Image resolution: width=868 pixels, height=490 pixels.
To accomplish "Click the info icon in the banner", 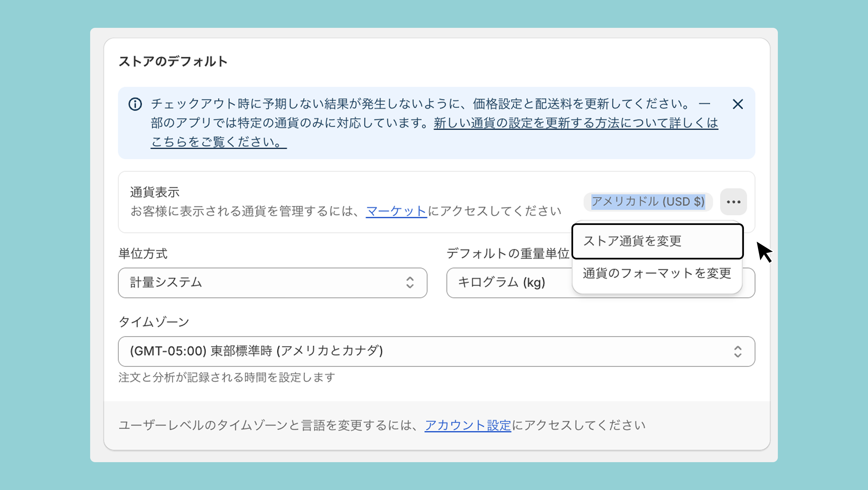I will click(x=135, y=104).
